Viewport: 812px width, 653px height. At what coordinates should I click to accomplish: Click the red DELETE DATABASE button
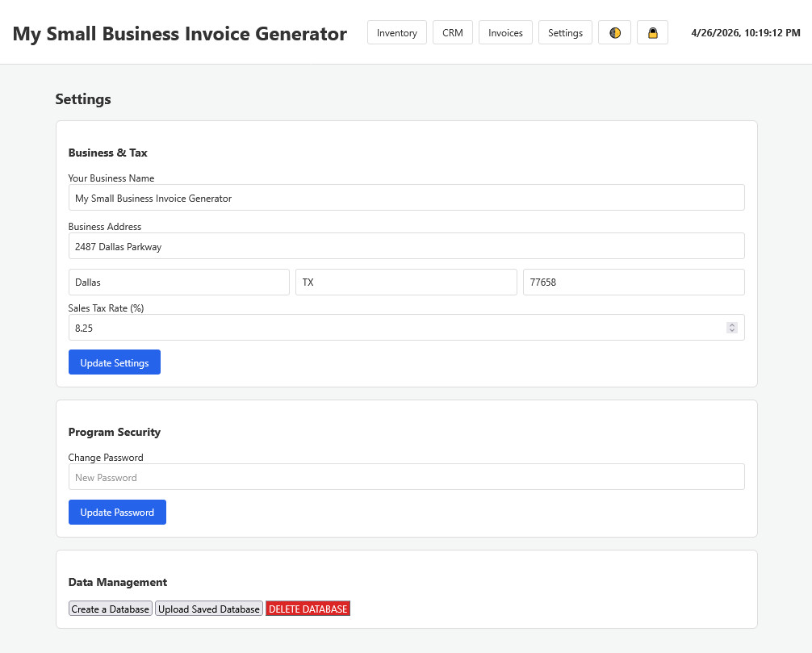pos(308,609)
